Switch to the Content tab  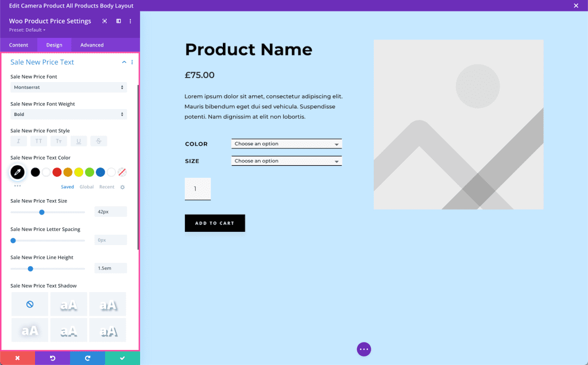coord(18,44)
